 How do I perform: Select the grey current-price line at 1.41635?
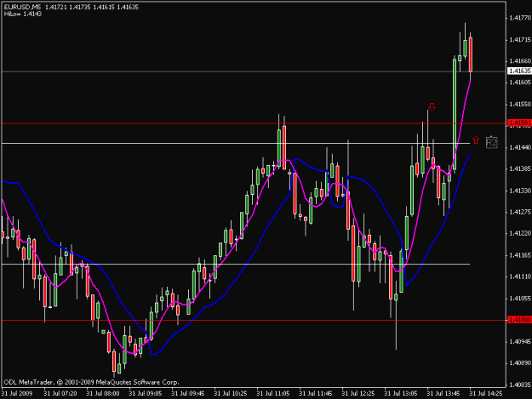(x=254, y=71)
